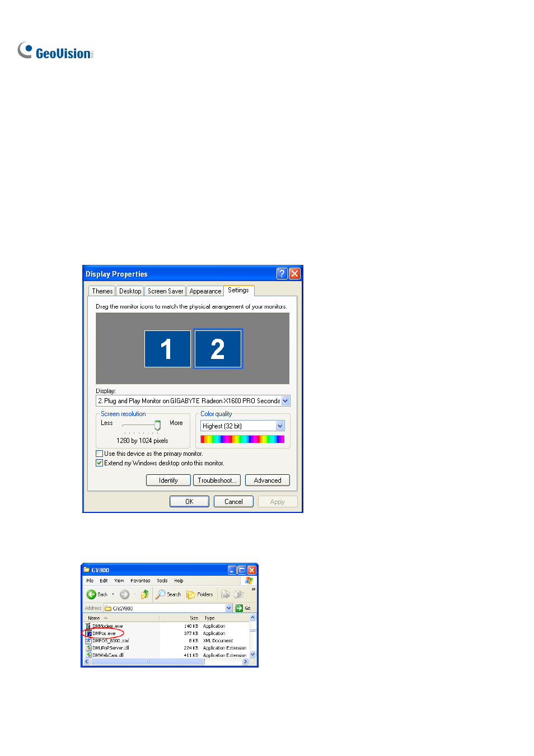The height and width of the screenshot is (756, 534).
Task: Uncheck 'Extend my Windows desktop onto this monitor'
Action: [99, 463]
